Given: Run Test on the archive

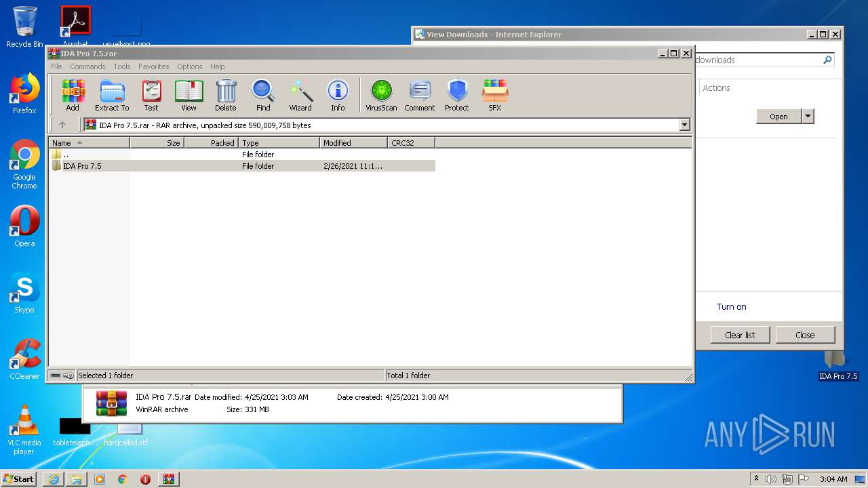Looking at the screenshot, I should [151, 95].
